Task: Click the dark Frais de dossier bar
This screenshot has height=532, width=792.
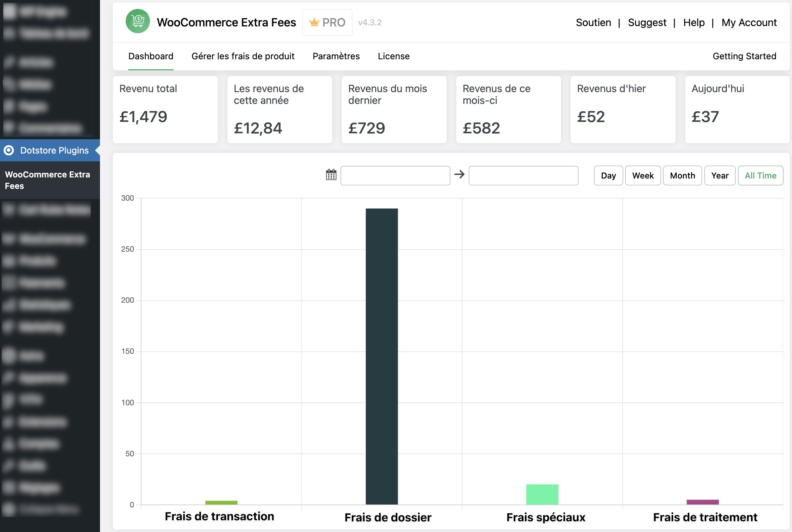Action: [x=381, y=356]
